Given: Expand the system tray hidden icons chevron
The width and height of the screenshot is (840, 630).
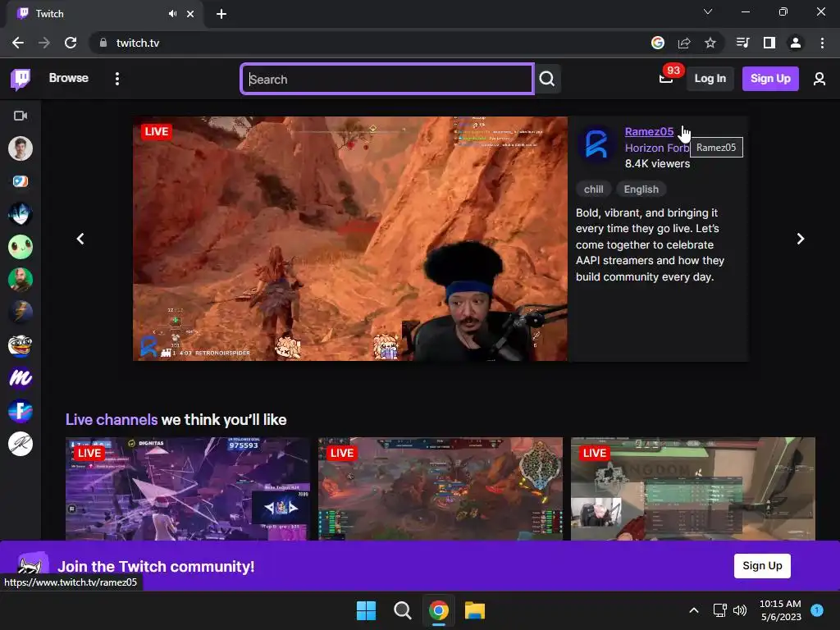Looking at the screenshot, I should pyautogui.click(x=694, y=610).
